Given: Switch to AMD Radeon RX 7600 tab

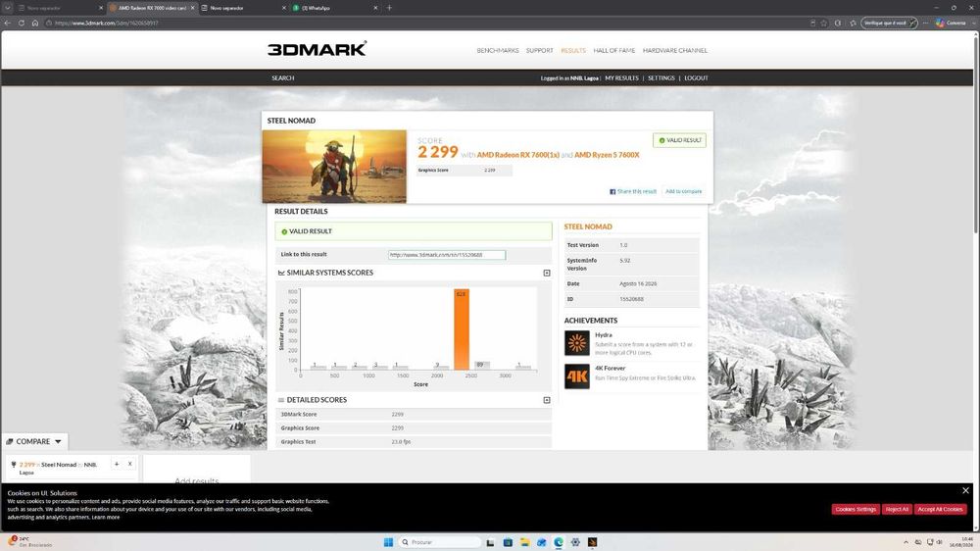Looking at the screenshot, I should 150,8.
